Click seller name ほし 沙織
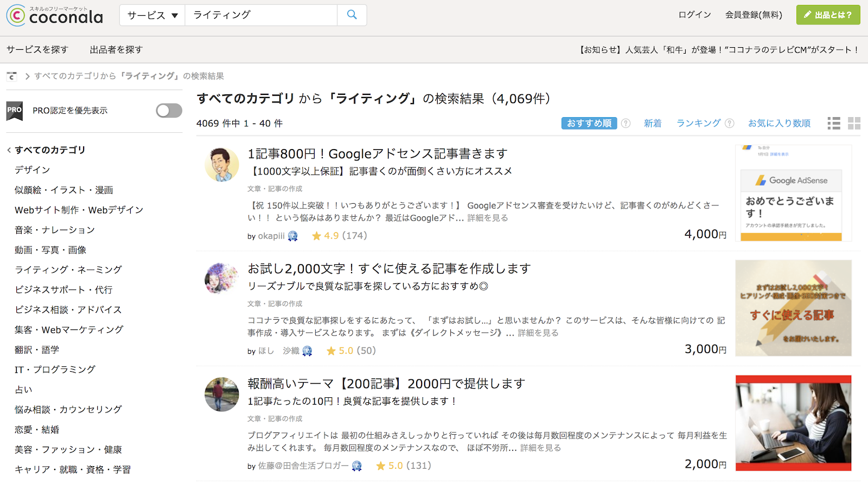 click(x=279, y=351)
